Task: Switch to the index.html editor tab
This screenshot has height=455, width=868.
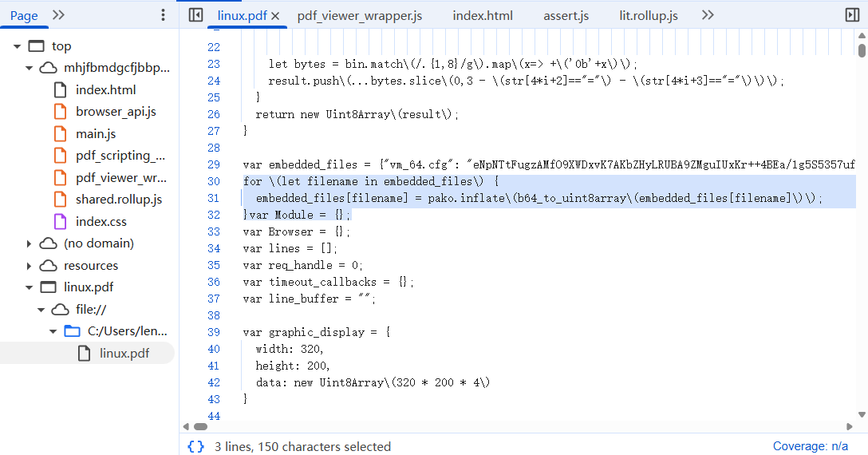Action: [x=483, y=15]
